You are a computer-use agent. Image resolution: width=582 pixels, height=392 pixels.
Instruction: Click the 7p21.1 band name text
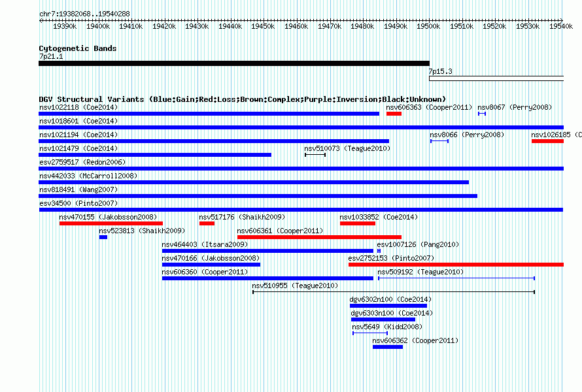pos(51,57)
